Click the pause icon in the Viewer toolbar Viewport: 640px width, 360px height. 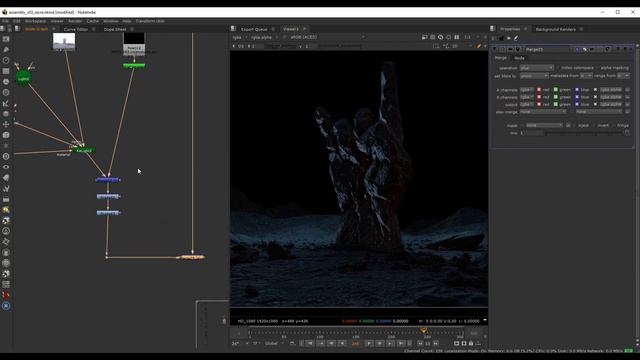click(x=457, y=37)
